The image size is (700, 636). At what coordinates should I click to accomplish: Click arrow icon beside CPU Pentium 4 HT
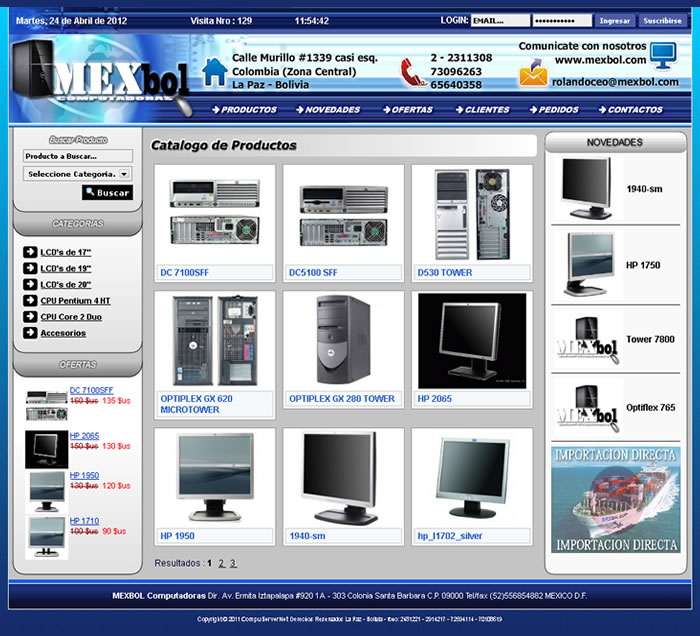click(x=30, y=300)
